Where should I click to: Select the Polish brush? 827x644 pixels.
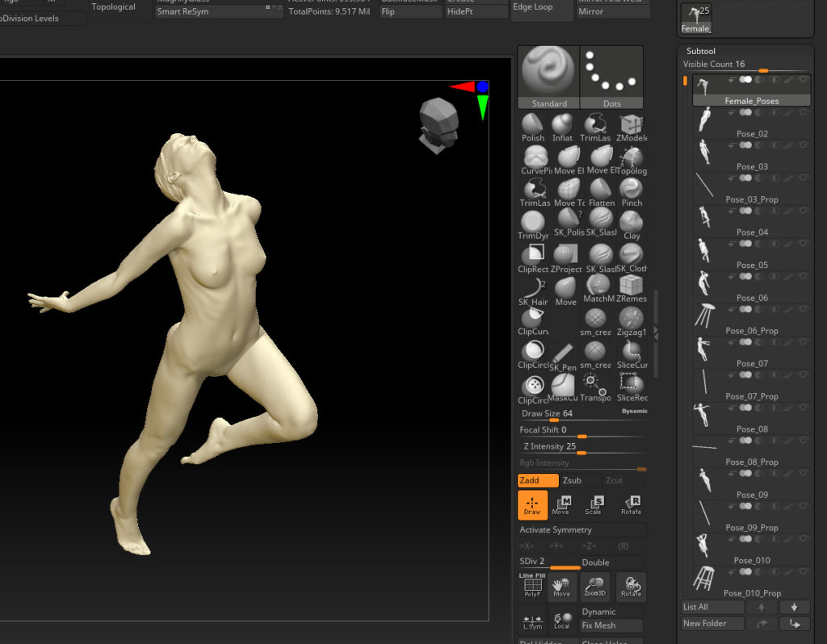click(x=532, y=127)
